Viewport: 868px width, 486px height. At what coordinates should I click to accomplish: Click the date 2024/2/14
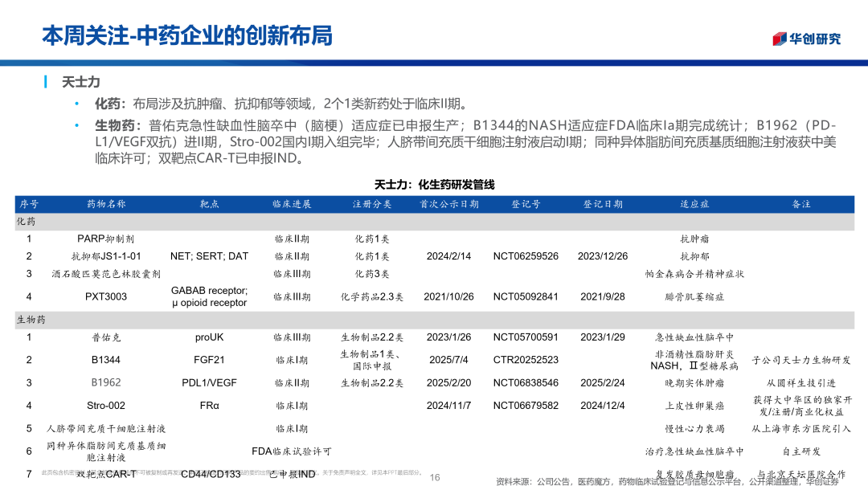click(449, 256)
